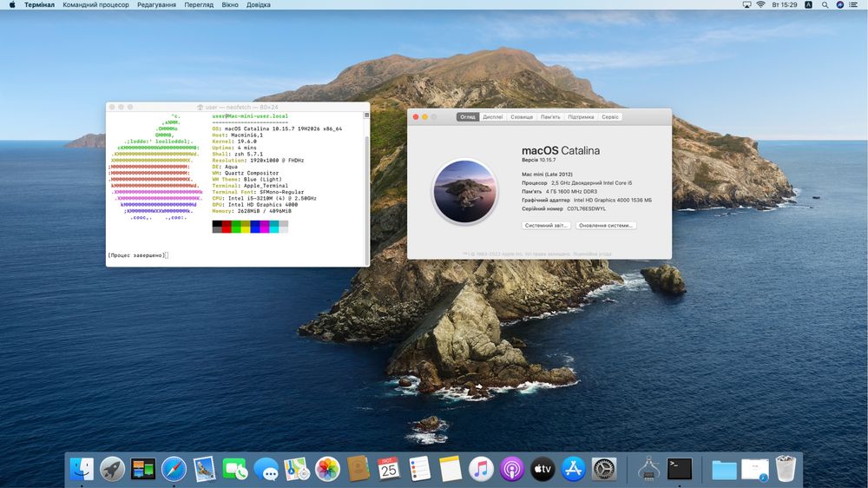The image size is (868, 488).
Task: Open the document stack next to Trash
Action: pos(755,470)
